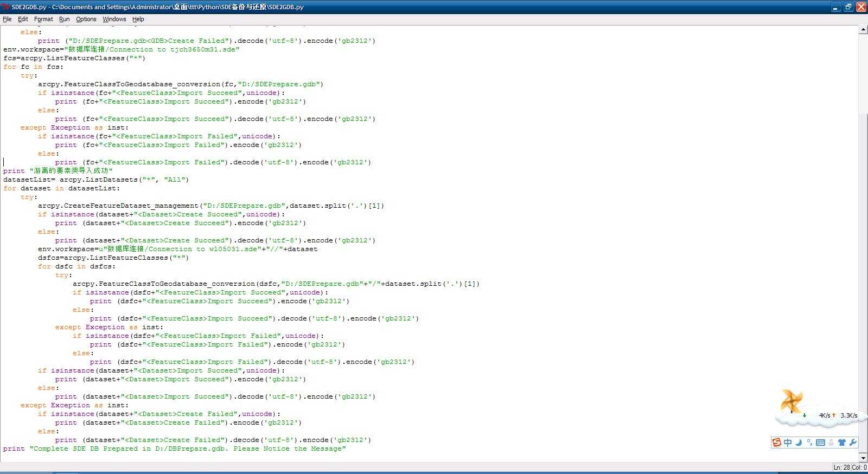Image resolution: width=868 pixels, height=474 pixels.
Task: Click the window title text 'SDE2GDB.py'
Action: [29, 7]
